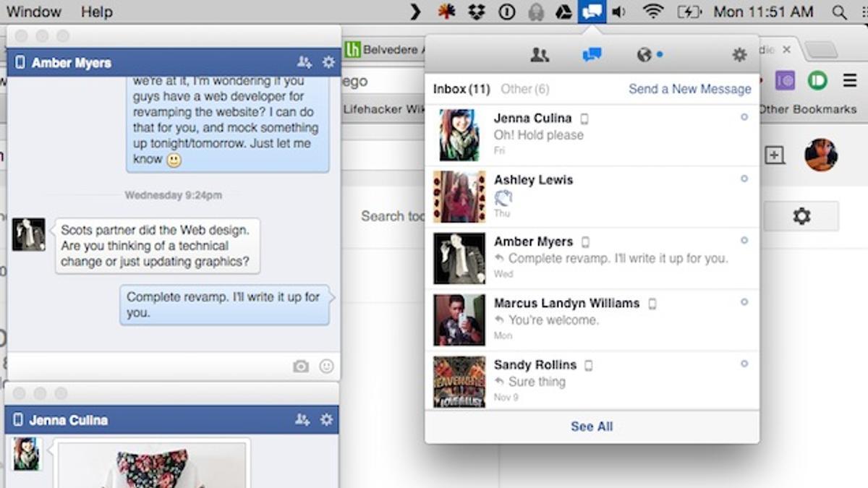Click the Facebook notifications icon in menu bar
This screenshot has width=868, height=488.
point(593,12)
